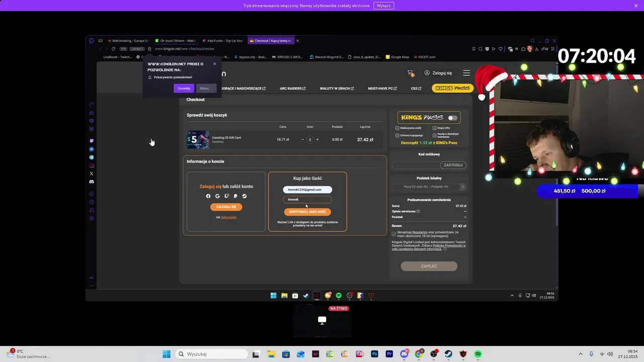644x362 pixels.
Task: Click the Regulamin link
Action: (420, 232)
